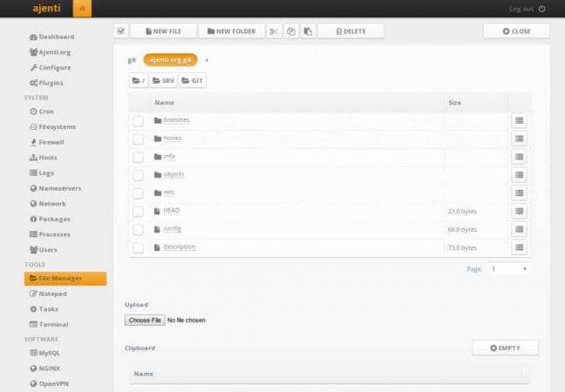565x392 pixels.
Task: Go to root folder breadcrumb
Action: click(139, 81)
